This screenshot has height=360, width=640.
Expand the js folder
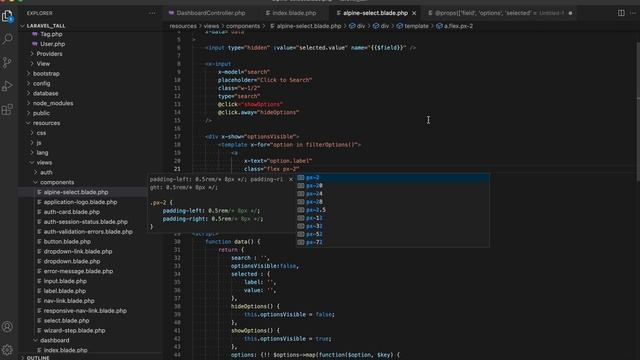38,143
